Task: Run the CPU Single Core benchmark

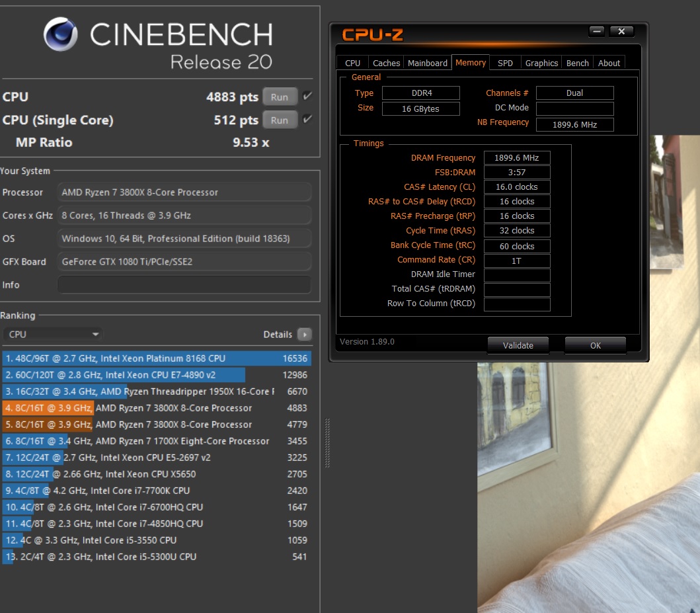Action: pos(280,120)
